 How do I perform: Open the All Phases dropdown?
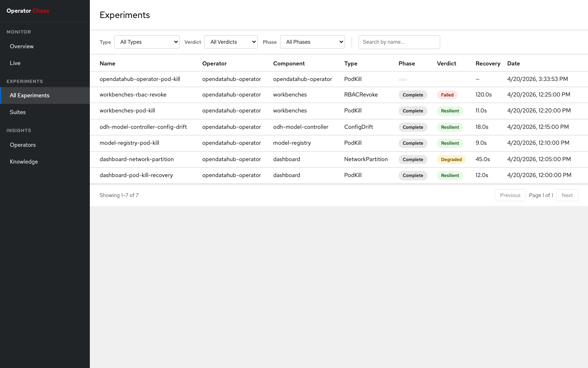tap(312, 42)
